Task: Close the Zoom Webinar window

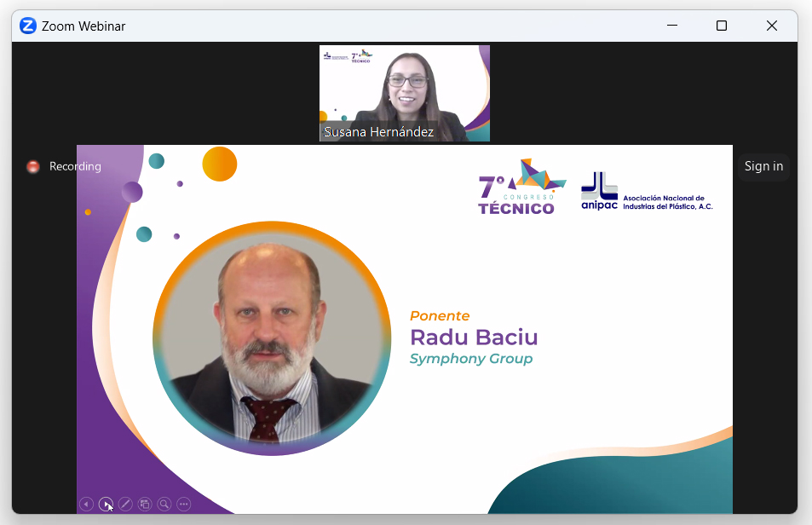Action: click(772, 26)
